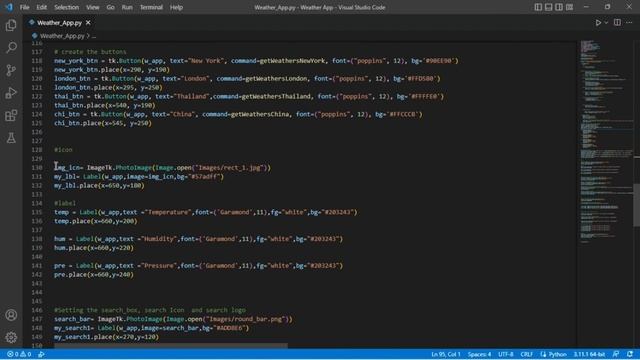Click the VS Code logo icon
640x360 pixels.
click(9, 7)
